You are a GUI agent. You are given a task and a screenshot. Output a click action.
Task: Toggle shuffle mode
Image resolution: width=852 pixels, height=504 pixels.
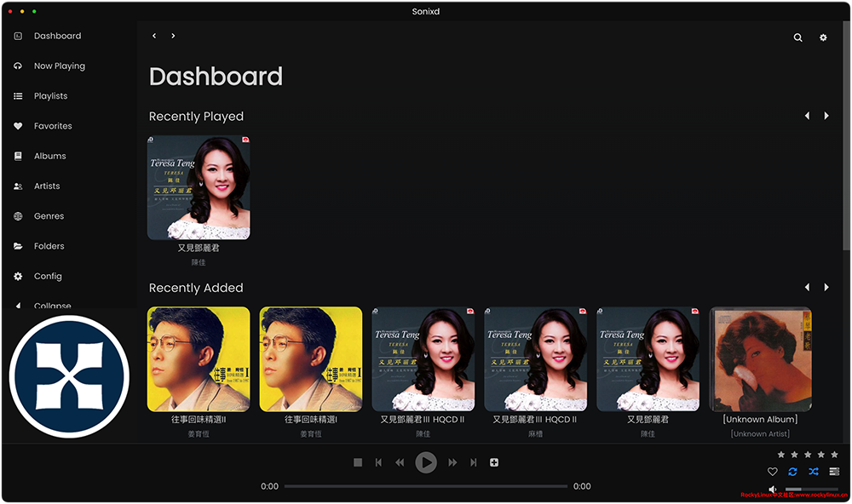coord(814,472)
